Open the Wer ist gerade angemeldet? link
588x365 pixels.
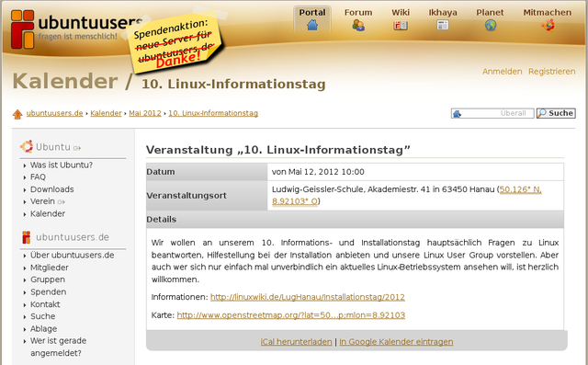58,347
